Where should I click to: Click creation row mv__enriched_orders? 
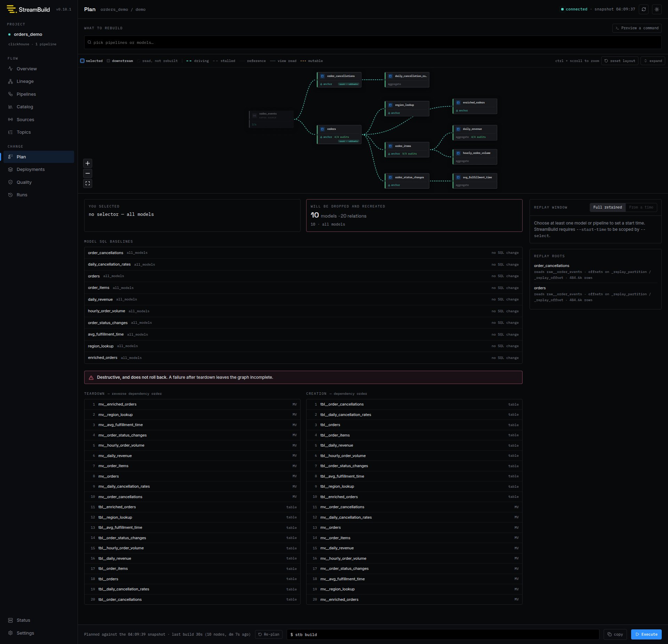[x=414, y=599]
